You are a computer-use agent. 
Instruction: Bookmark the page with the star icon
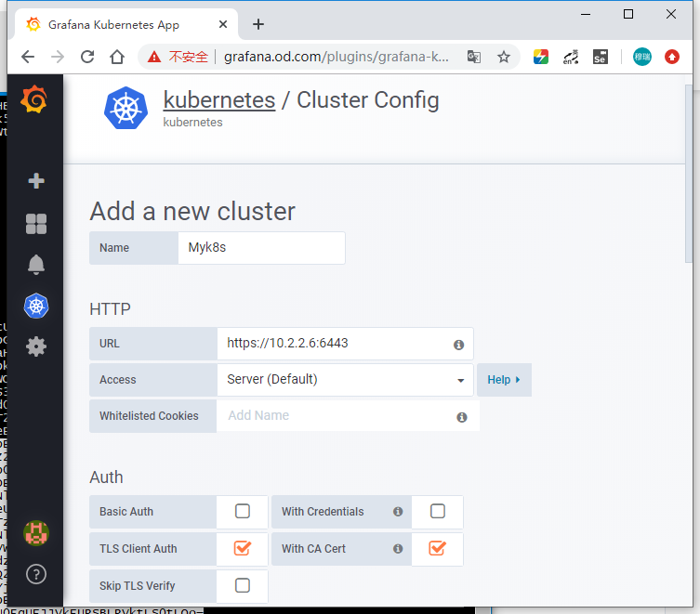pos(504,57)
